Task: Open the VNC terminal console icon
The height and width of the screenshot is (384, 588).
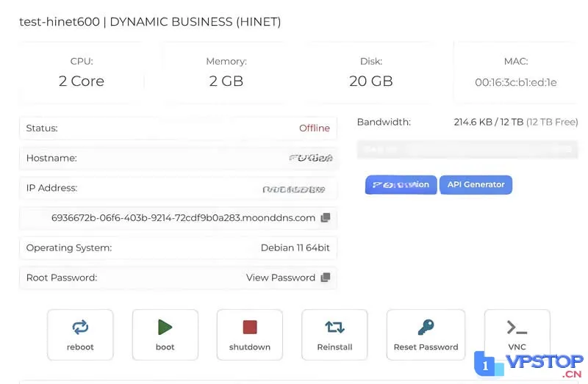Action: (x=517, y=327)
